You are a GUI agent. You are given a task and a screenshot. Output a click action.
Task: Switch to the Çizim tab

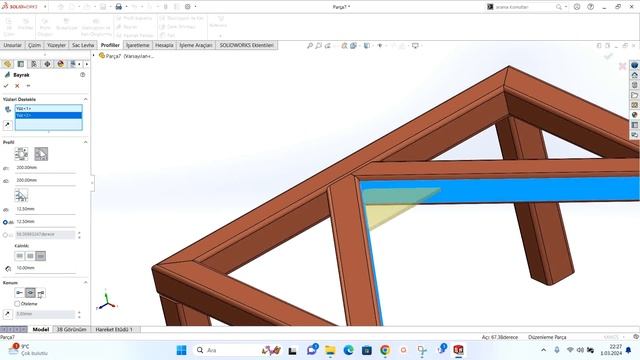34,45
